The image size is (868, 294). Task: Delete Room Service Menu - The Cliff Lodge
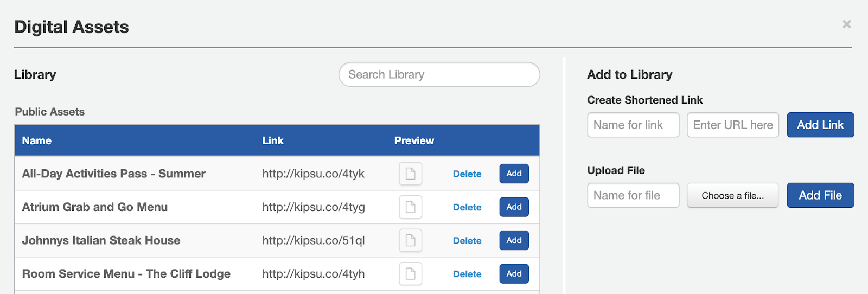[467, 274]
